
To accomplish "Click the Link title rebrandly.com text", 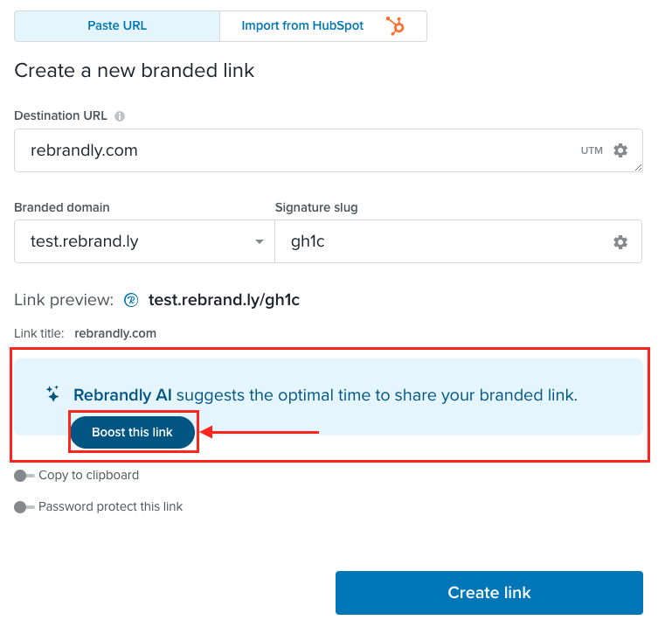I will 115,333.
